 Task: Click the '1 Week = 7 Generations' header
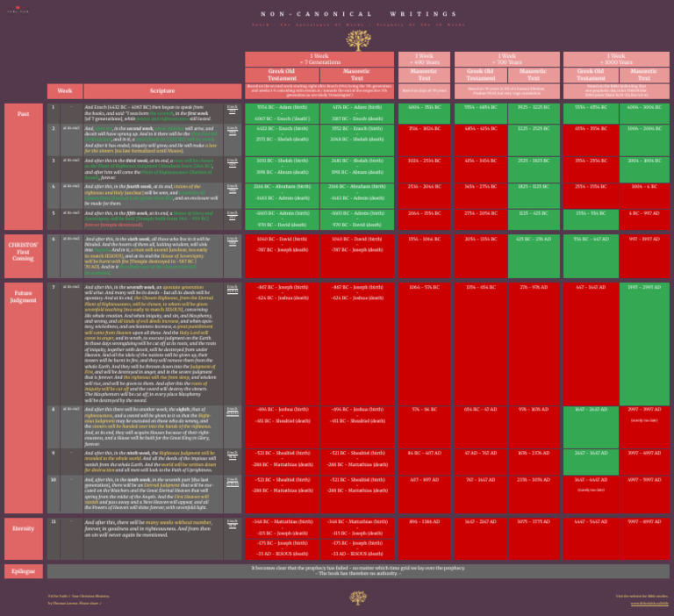[x=319, y=60]
